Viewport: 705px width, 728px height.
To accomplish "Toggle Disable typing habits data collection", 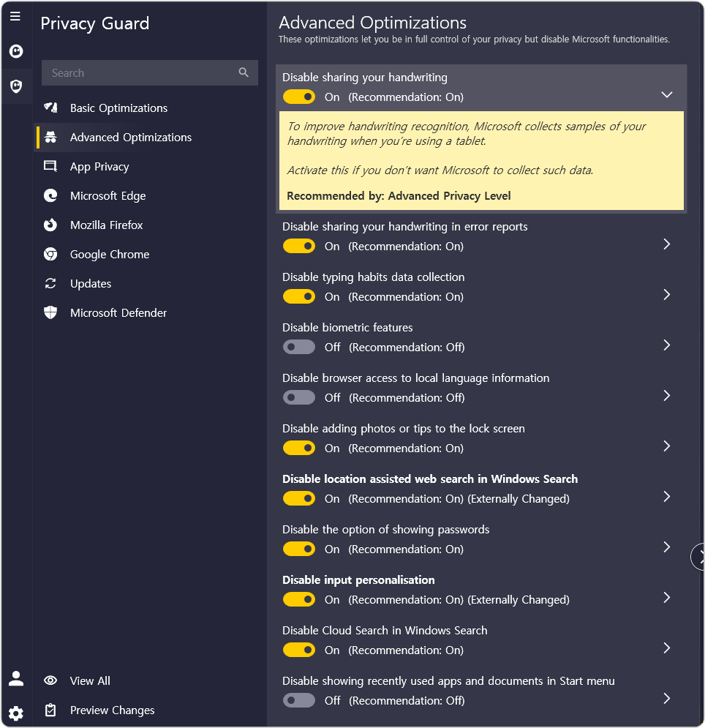I will pyautogui.click(x=299, y=296).
